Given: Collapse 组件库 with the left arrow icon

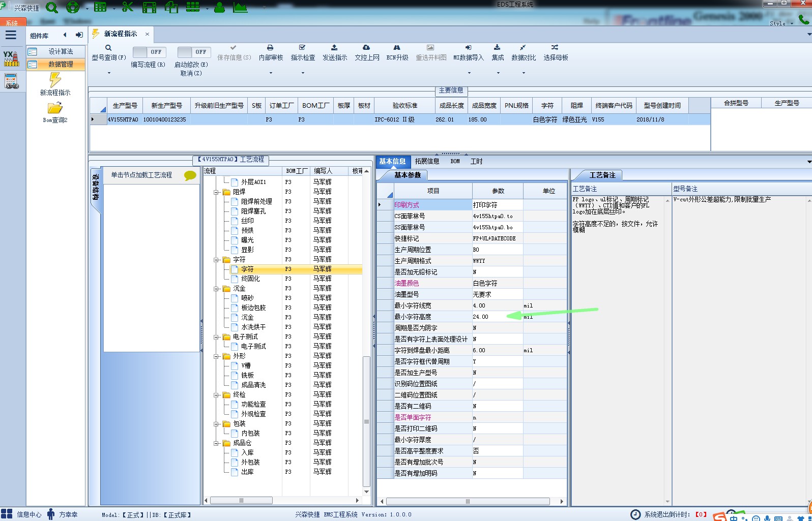Looking at the screenshot, I should [x=65, y=35].
